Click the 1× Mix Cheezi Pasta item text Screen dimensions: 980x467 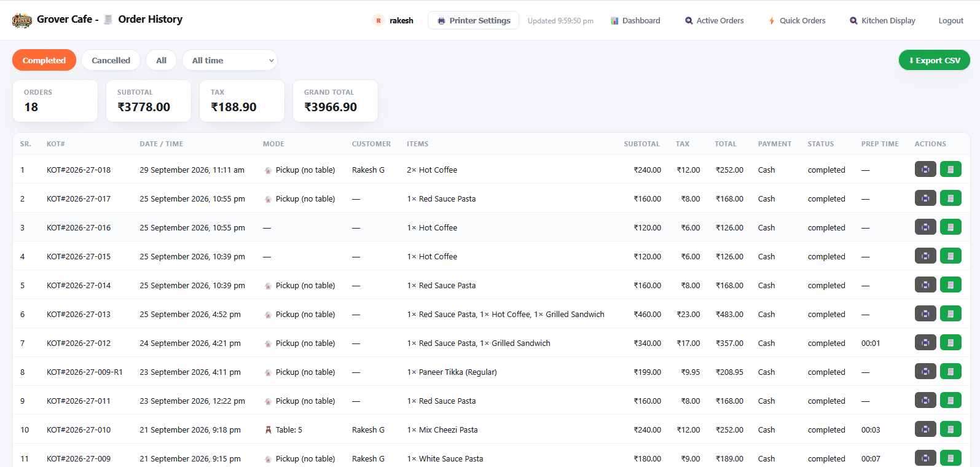pyautogui.click(x=442, y=430)
